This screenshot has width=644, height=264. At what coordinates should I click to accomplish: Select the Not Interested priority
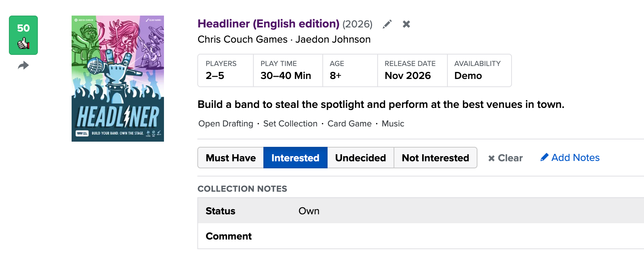click(x=435, y=158)
